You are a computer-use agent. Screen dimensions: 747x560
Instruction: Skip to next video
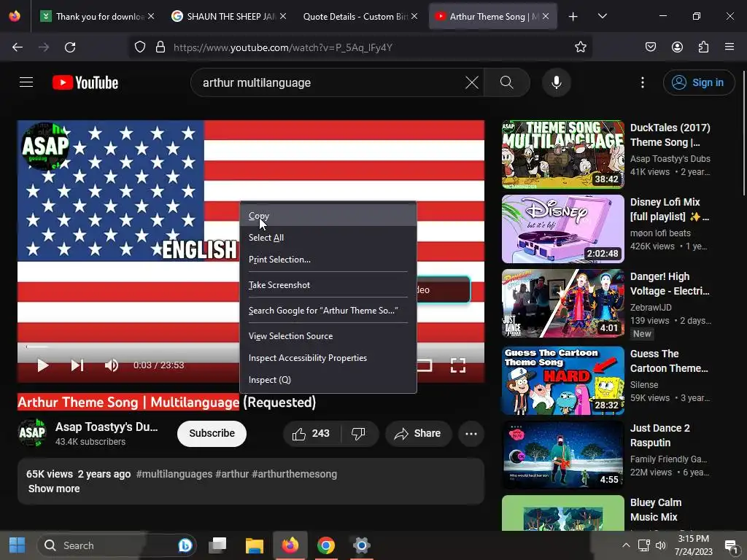77,365
